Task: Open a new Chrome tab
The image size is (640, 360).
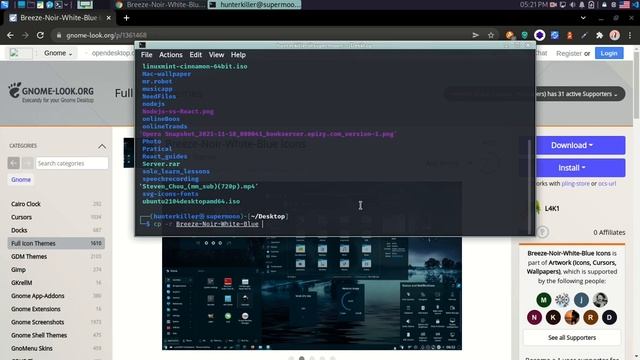Action: [x=126, y=18]
